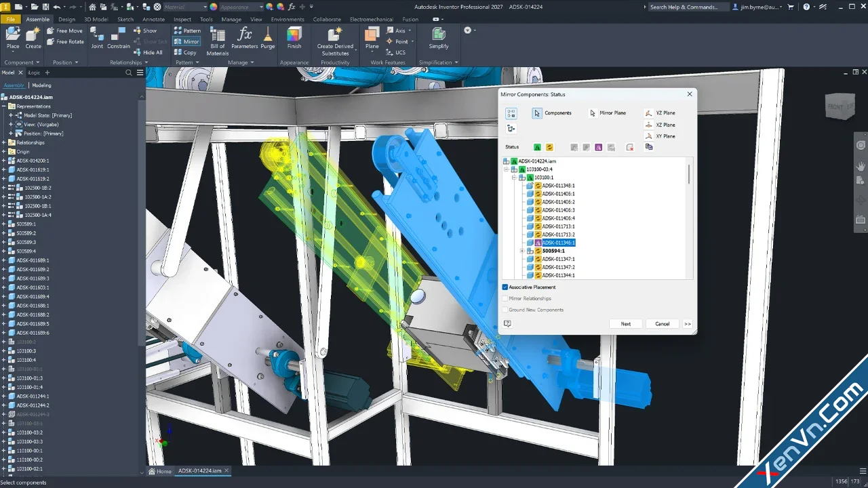Toggle Ground New Components checkbox
Screen dimensions: 868x488
505,310
